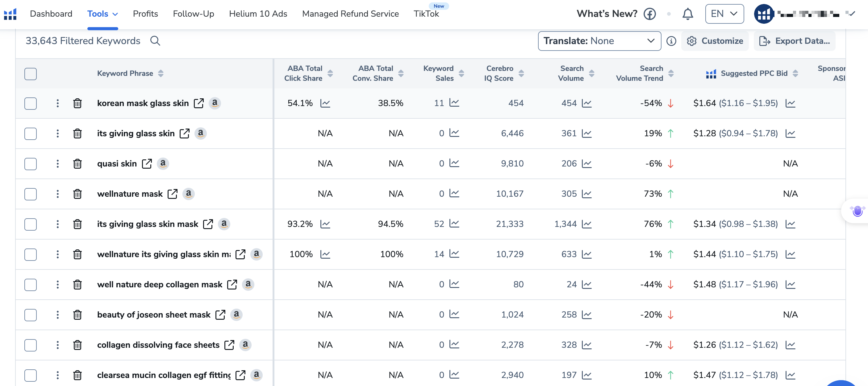
Task: Sort by Search Volume column
Action: coord(591,73)
